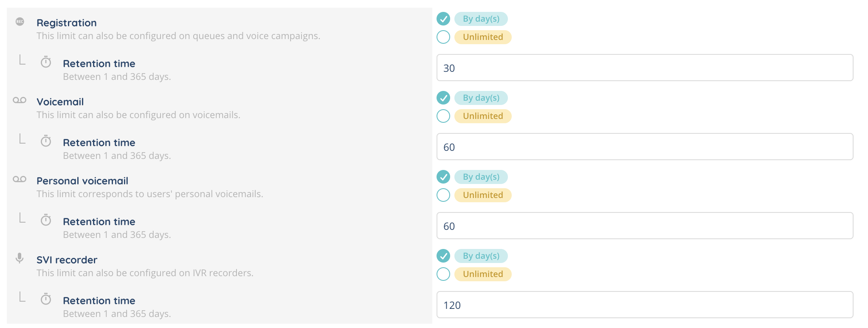Select Unlimited radio for SVI recorder
Viewport: 868px width, 328px height.
click(x=443, y=274)
